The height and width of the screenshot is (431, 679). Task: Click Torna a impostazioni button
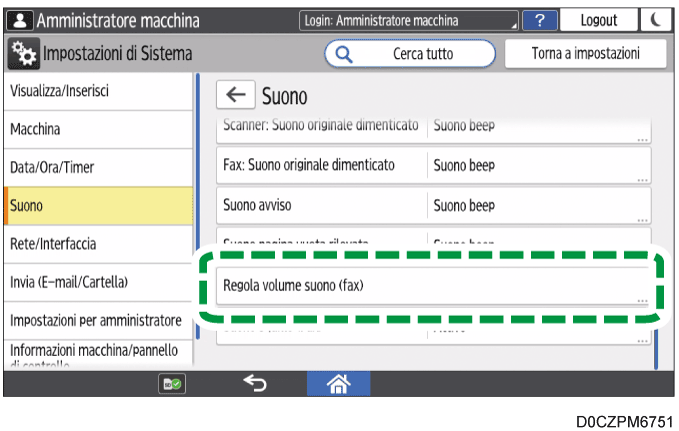point(584,53)
